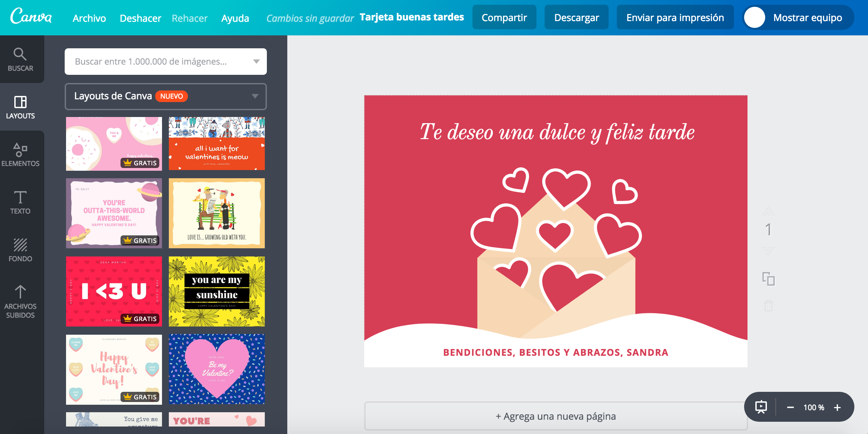Click the delete page trash icon
This screenshot has width=868, height=434.
pyautogui.click(x=768, y=306)
